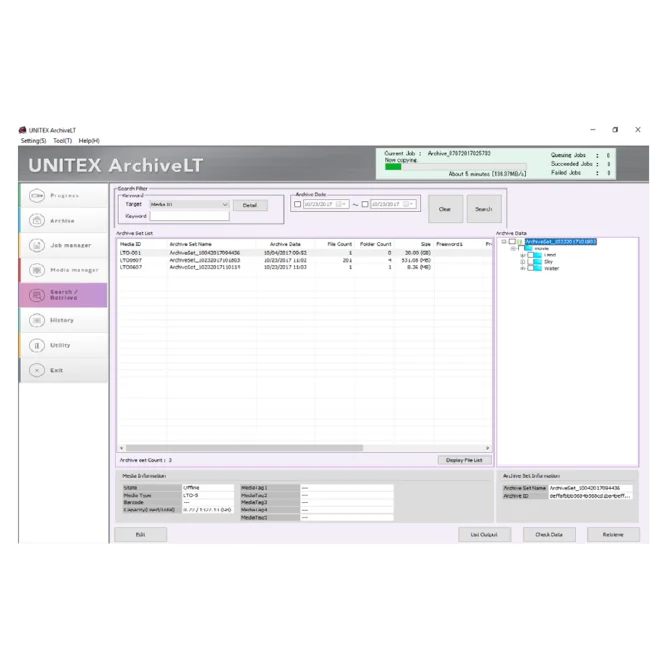Image resolution: width=670 pixels, height=670 pixels.
Task: Click the archive list scrollbar right arrow
Action: tap(488, 448)
